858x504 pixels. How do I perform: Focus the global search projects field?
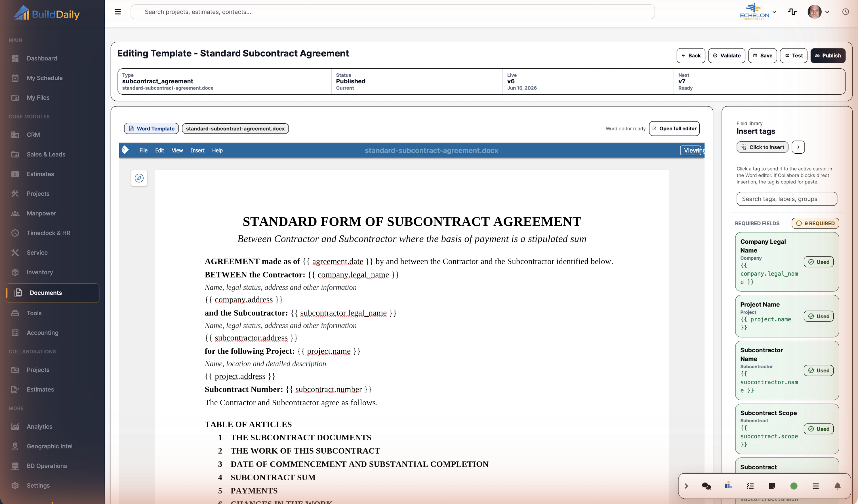coord(393,12)
